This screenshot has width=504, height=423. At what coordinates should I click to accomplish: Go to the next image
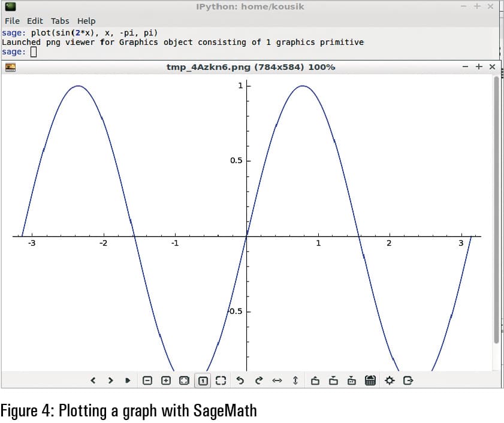tap(110, 380)
